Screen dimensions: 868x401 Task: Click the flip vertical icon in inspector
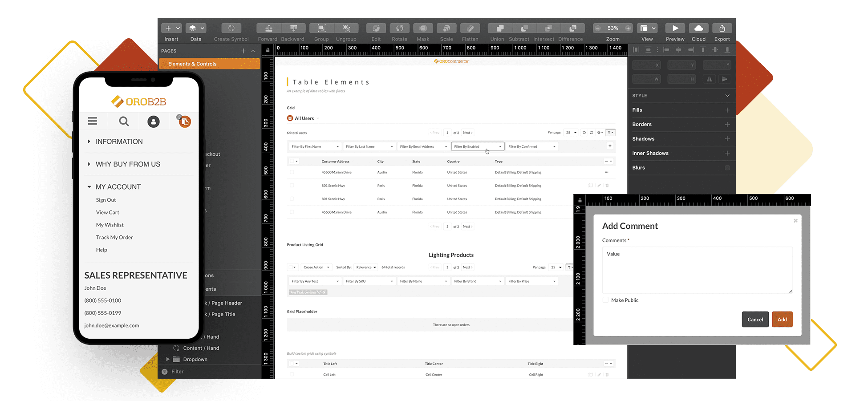725,79
